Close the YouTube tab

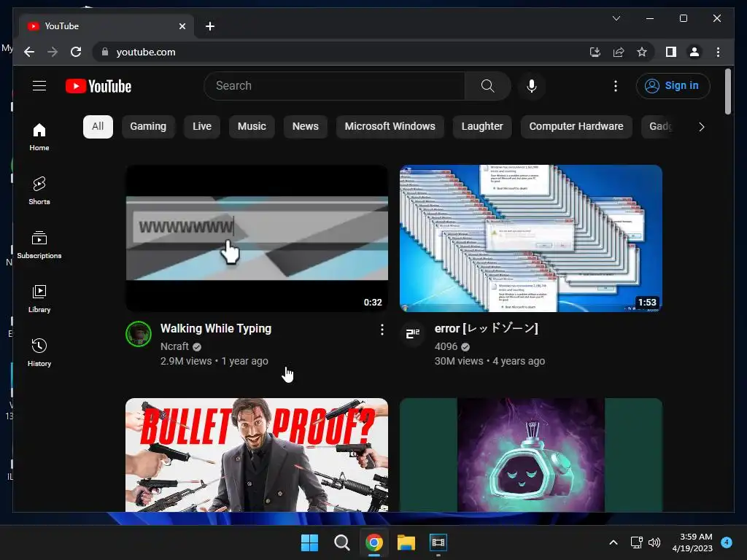(x=182, y=26)
